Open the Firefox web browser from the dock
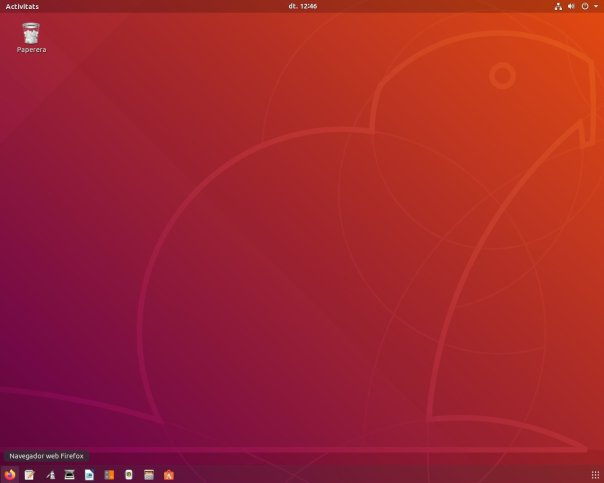The image size is (604, 483). (10, 474)
